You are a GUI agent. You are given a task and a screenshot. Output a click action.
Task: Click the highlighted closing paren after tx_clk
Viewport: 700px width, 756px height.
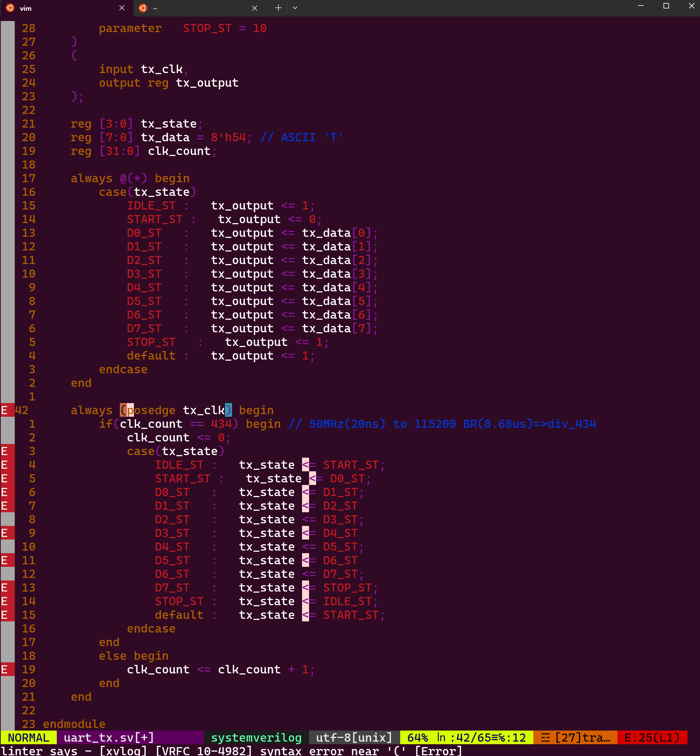click(x=228, y=410)
